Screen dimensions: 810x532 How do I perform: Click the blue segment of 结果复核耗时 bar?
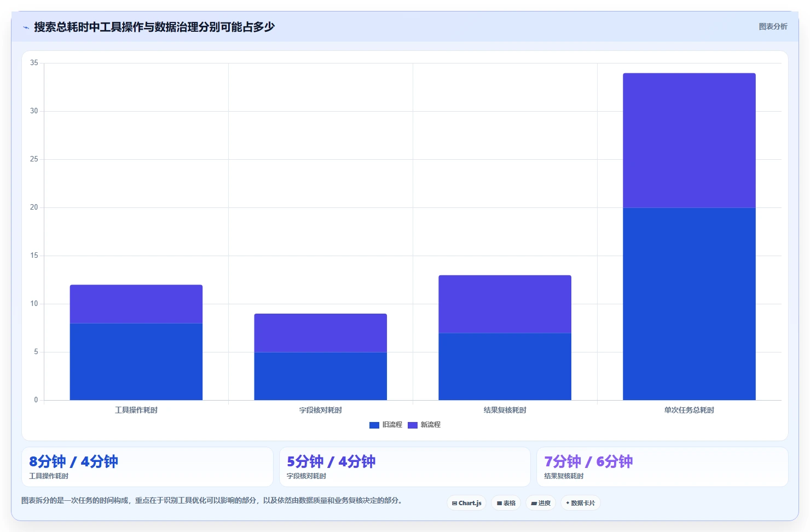click(505, 367)
